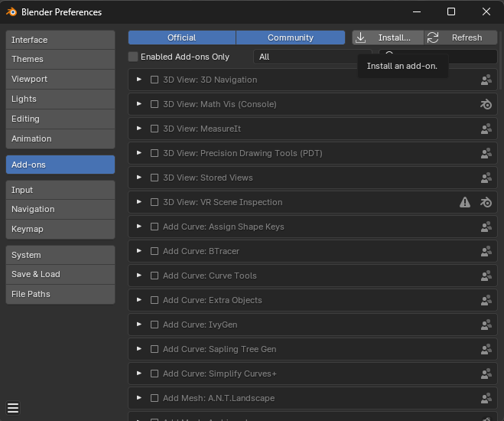Enable the BTracer add-on checkbox
504x421 pixels.
pyautogui.click(x=154, y=251)
